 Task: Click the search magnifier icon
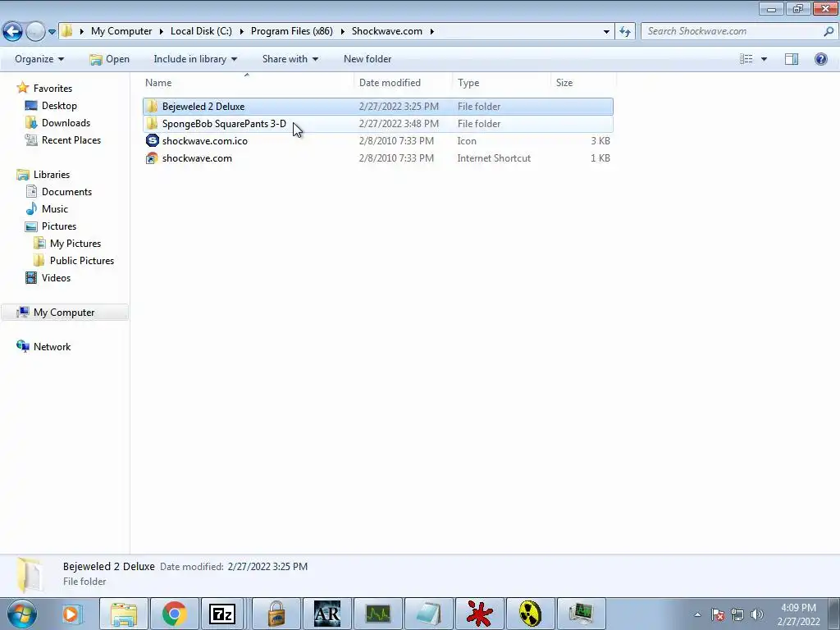(x=829, y=31)
